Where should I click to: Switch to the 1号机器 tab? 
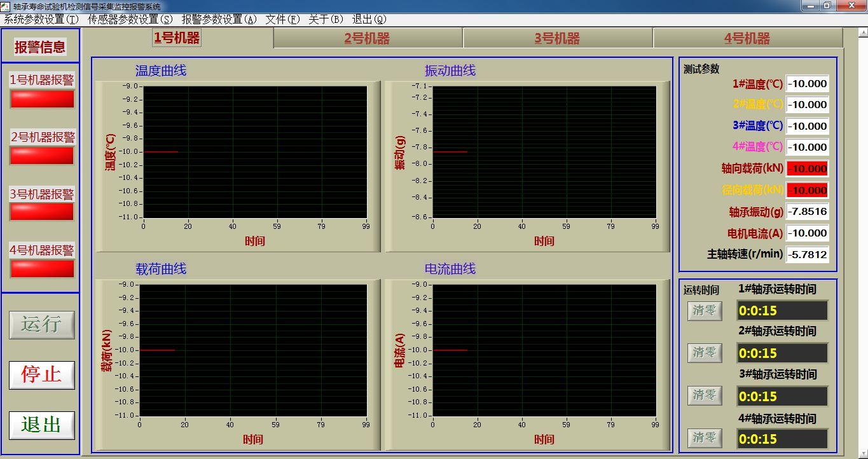click(177, 38)
